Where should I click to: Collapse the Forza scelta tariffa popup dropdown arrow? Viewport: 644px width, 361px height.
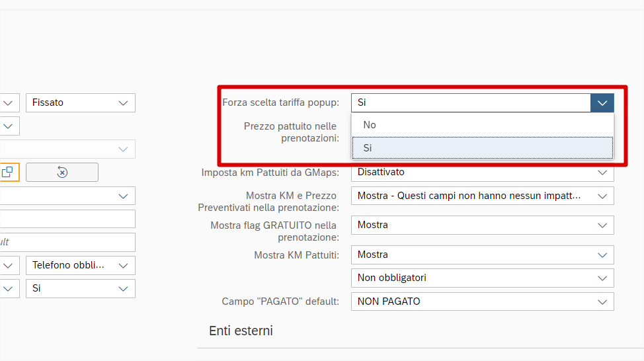[602, 102]
